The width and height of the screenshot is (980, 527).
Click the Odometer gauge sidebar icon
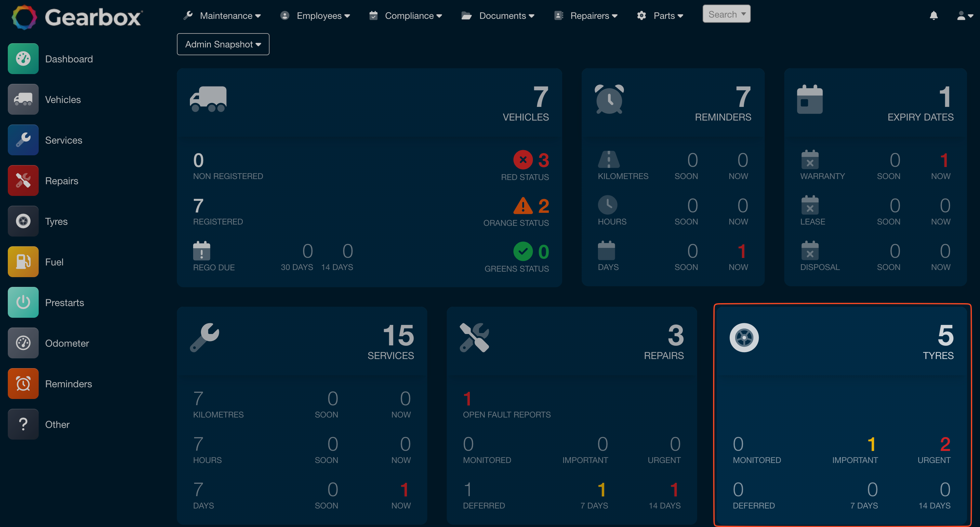click(x=23, y=343)
